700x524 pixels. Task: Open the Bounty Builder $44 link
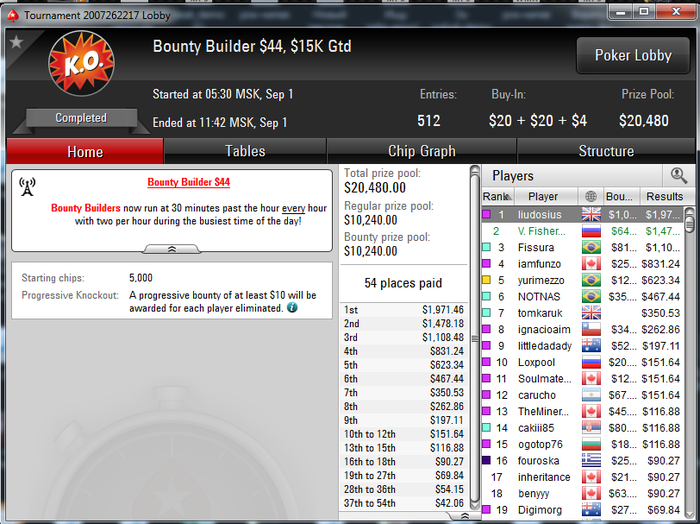tap(188, 182)
